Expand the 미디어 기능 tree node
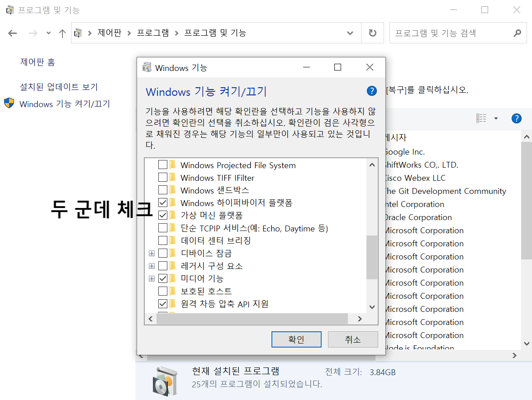Image resolution: width=532 pixels, height=400 pixels. coord(152,278)
